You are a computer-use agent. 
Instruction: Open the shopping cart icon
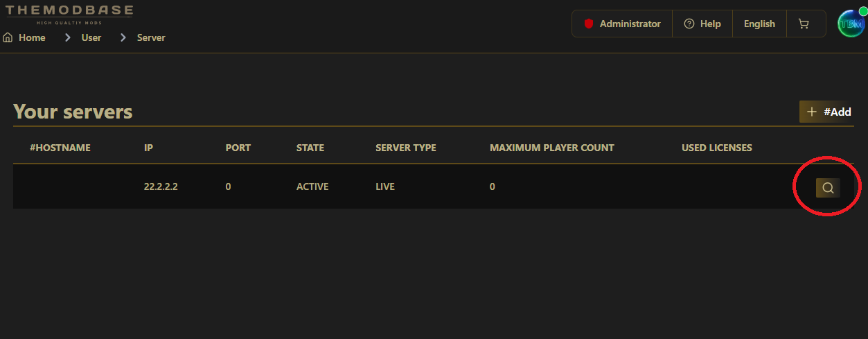(x=804, y=24)
